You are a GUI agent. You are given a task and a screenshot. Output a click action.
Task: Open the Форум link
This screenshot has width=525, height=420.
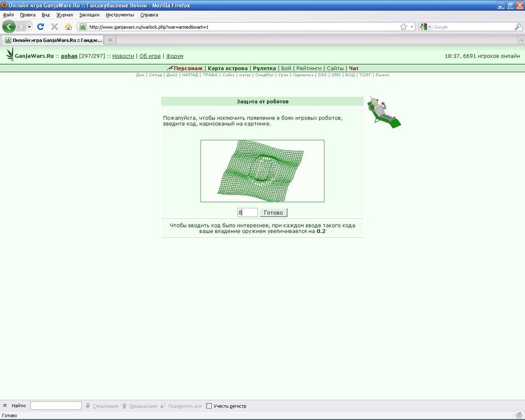(174, 56)
